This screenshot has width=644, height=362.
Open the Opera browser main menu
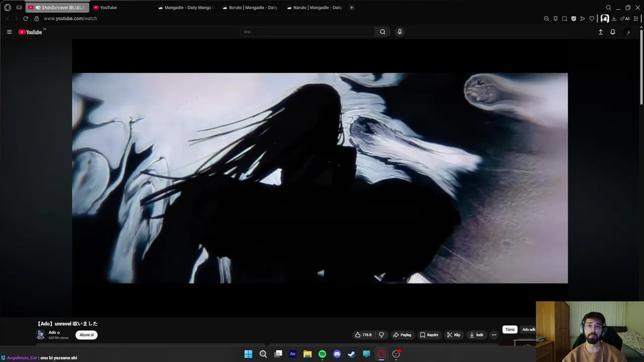(8, 8)
